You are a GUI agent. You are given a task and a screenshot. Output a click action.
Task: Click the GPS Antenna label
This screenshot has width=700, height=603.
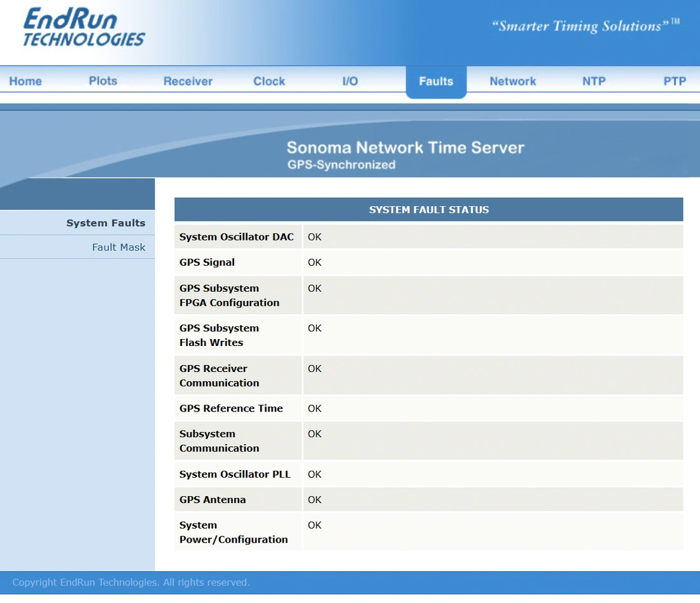pos(213,499)
